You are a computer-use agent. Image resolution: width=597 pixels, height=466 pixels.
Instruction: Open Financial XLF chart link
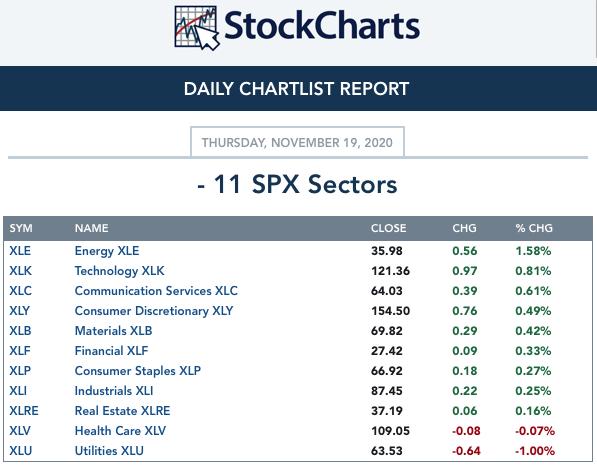[x=111, y=351]
